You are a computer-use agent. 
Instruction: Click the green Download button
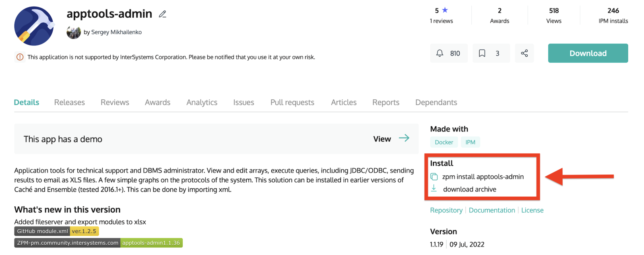click(588, 53)
